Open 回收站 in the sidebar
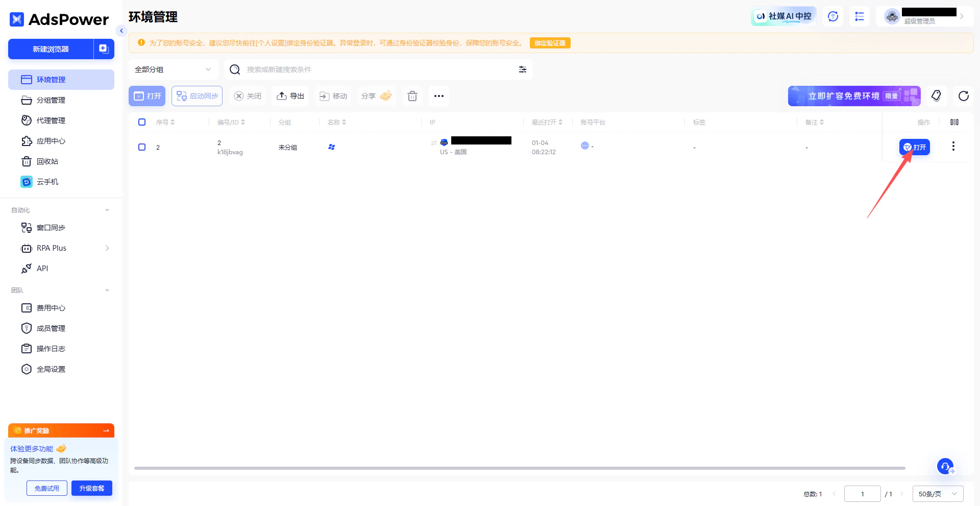Viewport: 980px width, 506px height. click(61, 161)
